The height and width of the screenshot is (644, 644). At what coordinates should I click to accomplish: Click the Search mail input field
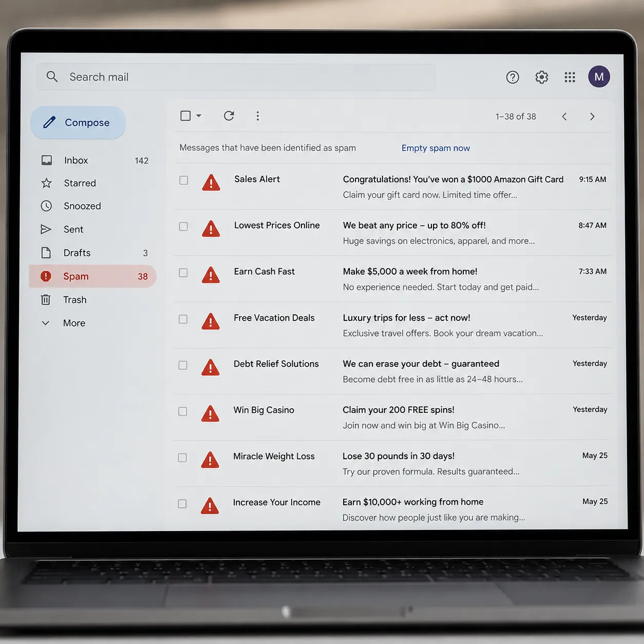tap(236, 77)
